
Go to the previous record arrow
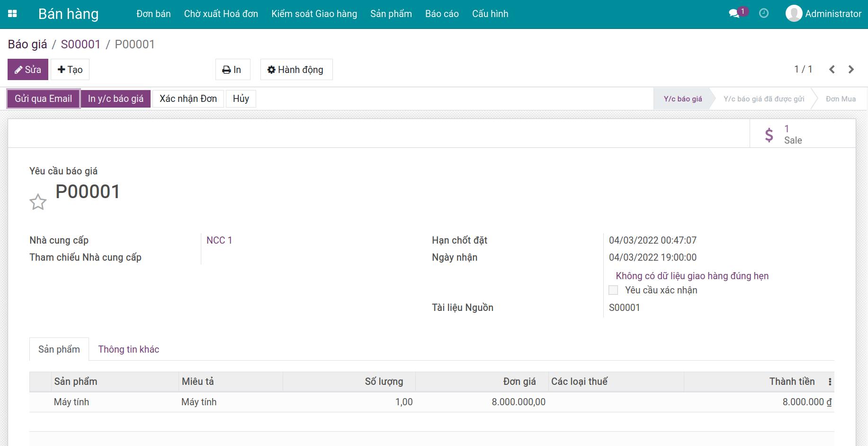point(832,70)
